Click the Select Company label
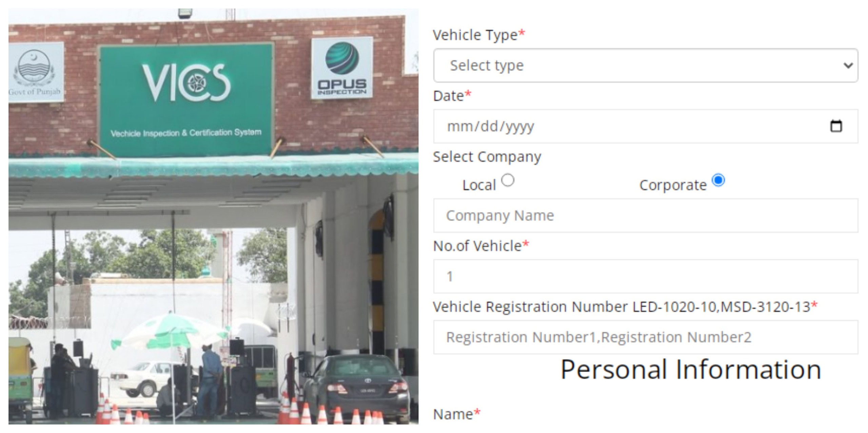868x433 pixels. click(x=487, y=157)
